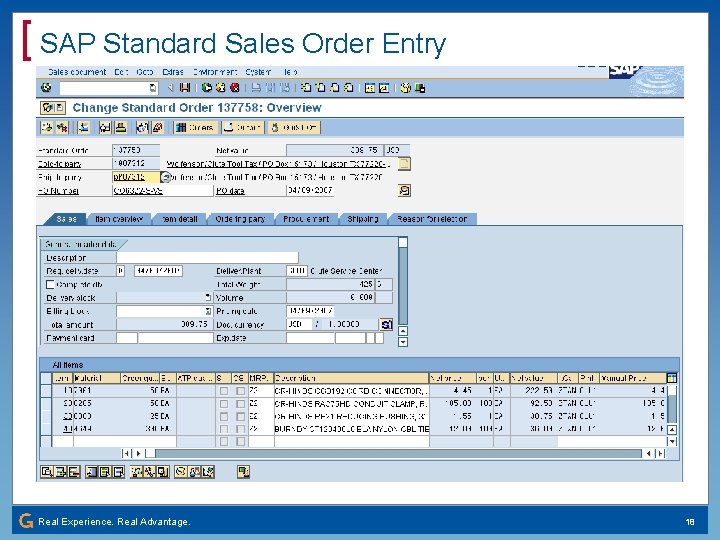Open the table settings icon above items scrollbar
The image size is (720, 540).
pos(671,378)
